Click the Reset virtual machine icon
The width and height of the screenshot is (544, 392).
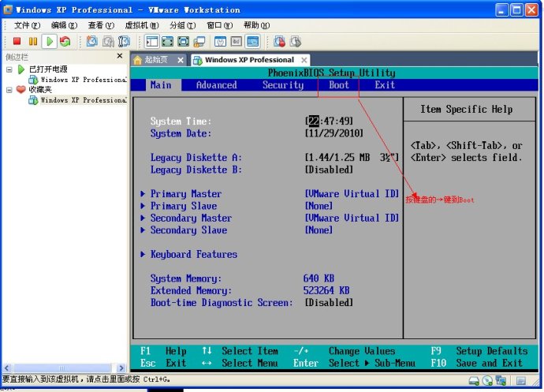click(65, 41)
